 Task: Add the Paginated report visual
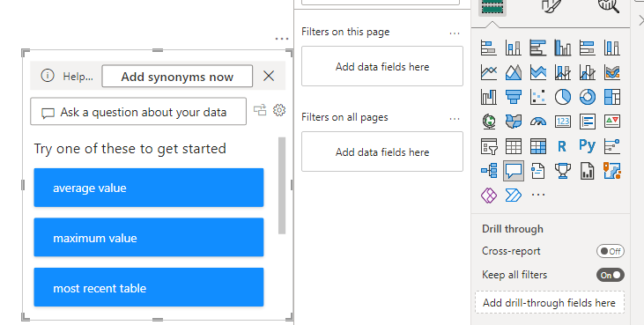[x=588, y=171]
